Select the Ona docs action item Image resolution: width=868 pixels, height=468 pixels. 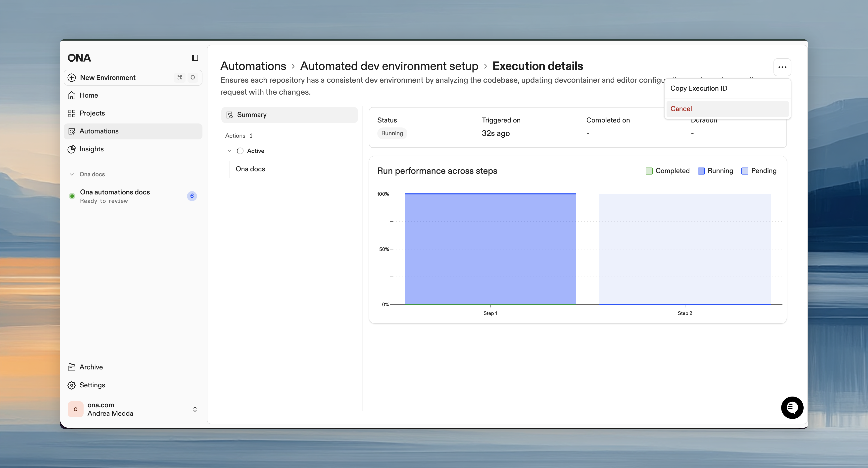[250, 169]
